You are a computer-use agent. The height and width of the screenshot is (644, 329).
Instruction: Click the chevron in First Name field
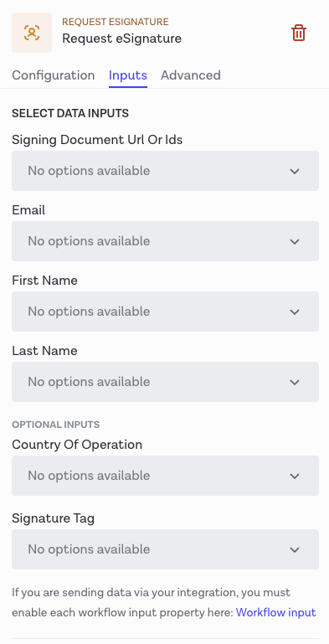coord(295,312)
